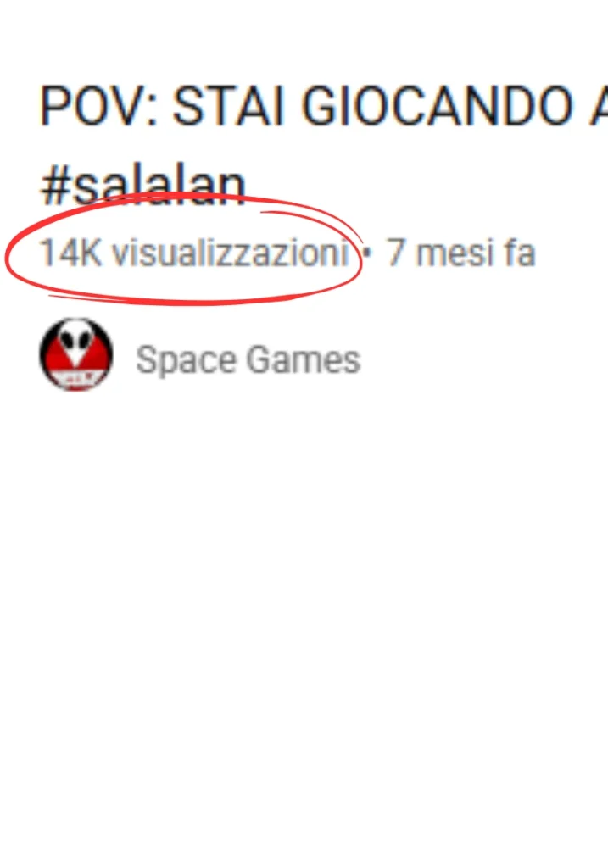608x868 pixels.
Task: Open the #salalan hashtag link
Action: 142,186
